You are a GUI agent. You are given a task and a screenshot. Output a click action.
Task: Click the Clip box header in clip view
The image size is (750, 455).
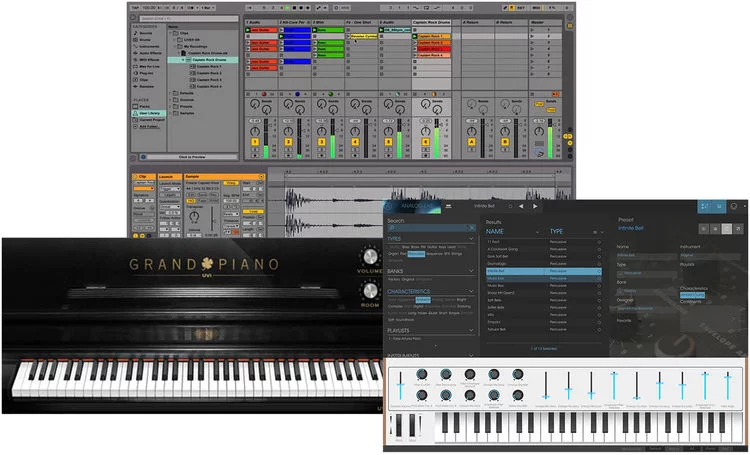pos(144,177)
